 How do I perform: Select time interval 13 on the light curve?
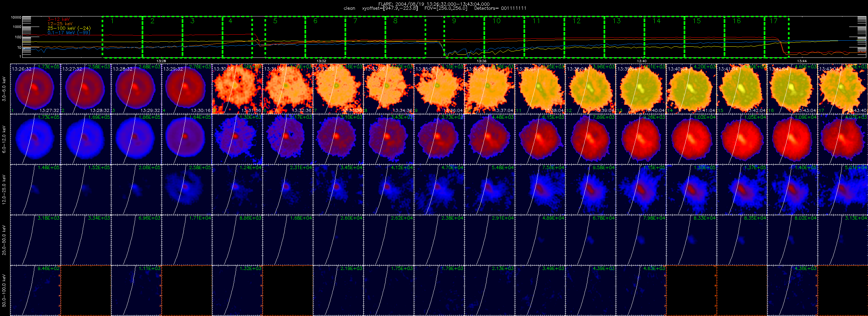point(624,37)
